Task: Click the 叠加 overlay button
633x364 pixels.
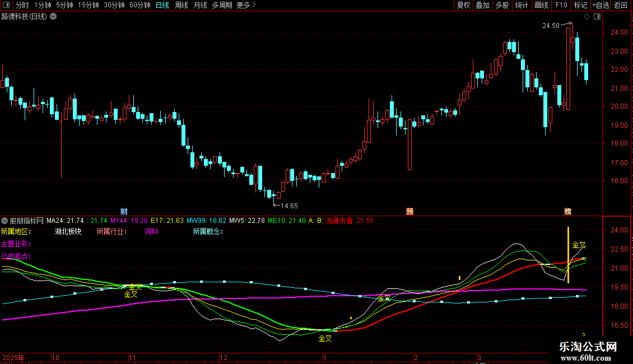Action: 482,5
